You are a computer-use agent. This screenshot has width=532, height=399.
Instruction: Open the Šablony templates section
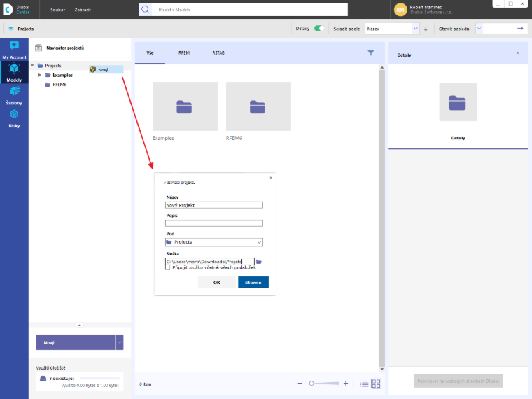(14, 95)
